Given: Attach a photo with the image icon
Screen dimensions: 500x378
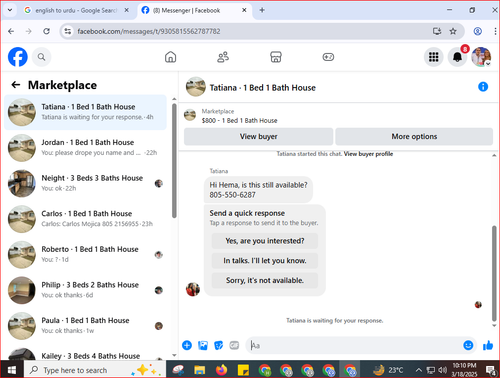Looking at the screenshot, I should (203, 346).
